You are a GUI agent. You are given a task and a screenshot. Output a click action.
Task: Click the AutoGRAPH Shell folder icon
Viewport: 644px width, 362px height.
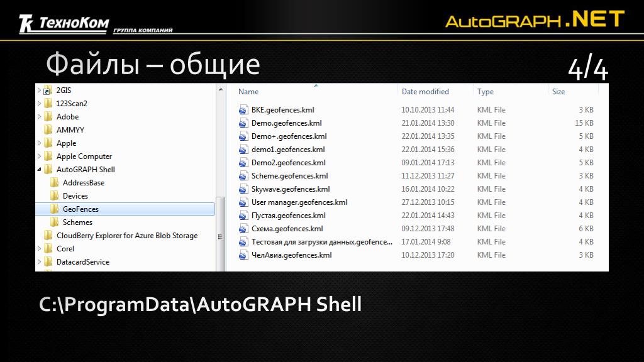tap(48, 170)
